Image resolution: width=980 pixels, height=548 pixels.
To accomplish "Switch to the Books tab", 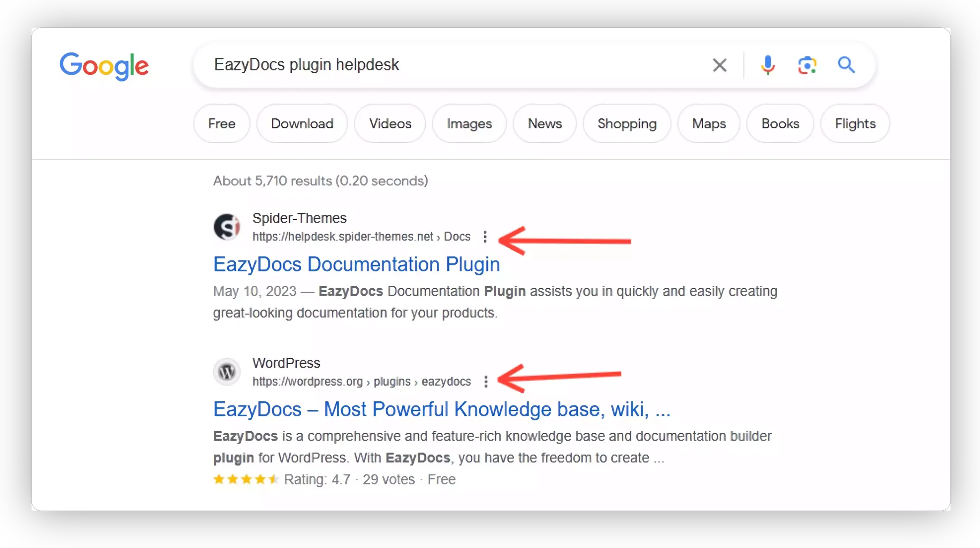I will (x=780, y=124).
